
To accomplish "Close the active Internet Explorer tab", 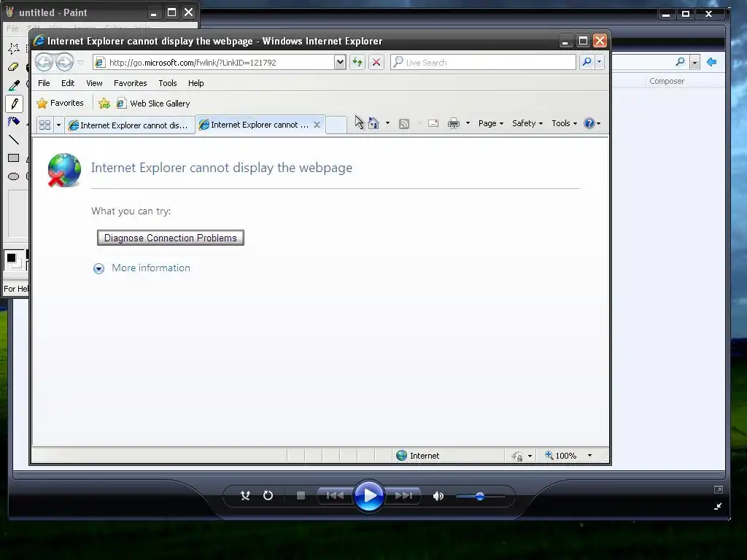I will [317, 125].
